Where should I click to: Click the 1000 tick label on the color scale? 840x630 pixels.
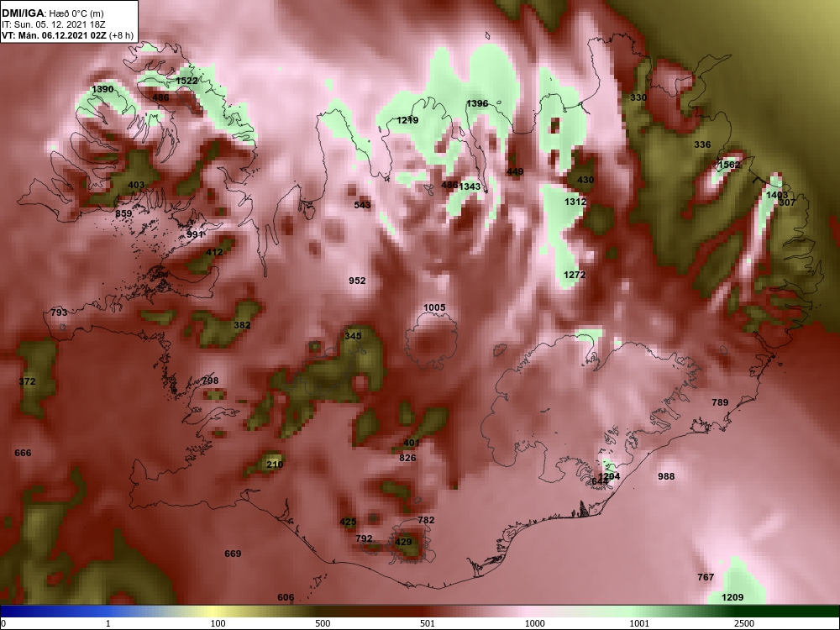point(534,623)
